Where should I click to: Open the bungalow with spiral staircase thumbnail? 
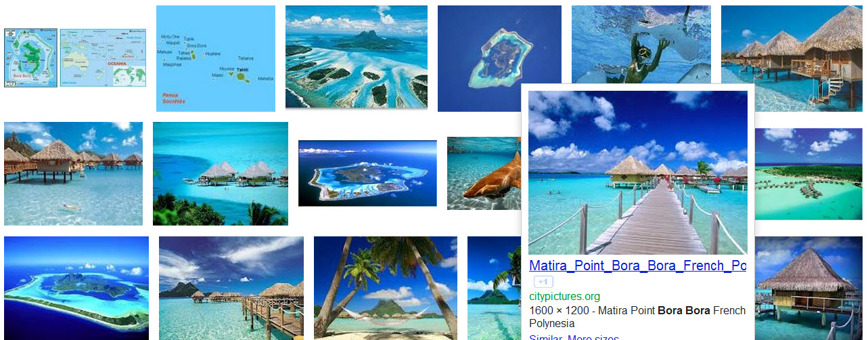792,58
